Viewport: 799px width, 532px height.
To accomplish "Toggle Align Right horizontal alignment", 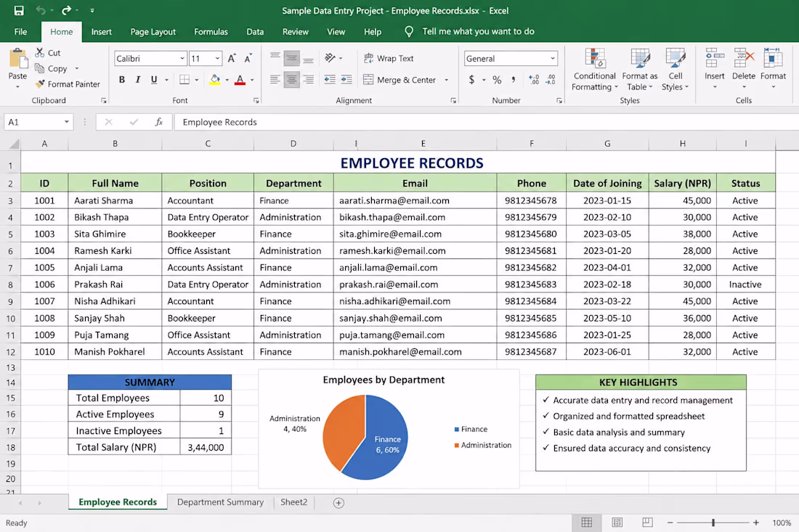I will pos(308,80).
